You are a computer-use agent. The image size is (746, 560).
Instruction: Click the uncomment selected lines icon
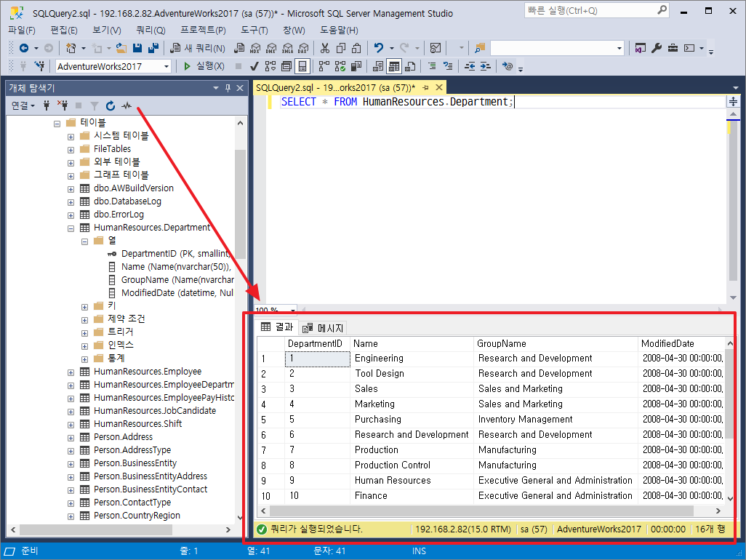click(x=448, y=66)
